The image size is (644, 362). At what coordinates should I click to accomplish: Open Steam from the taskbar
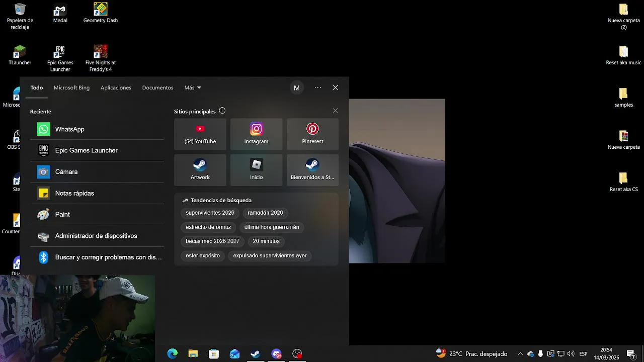pyautogui.click(x=256, y=354)
